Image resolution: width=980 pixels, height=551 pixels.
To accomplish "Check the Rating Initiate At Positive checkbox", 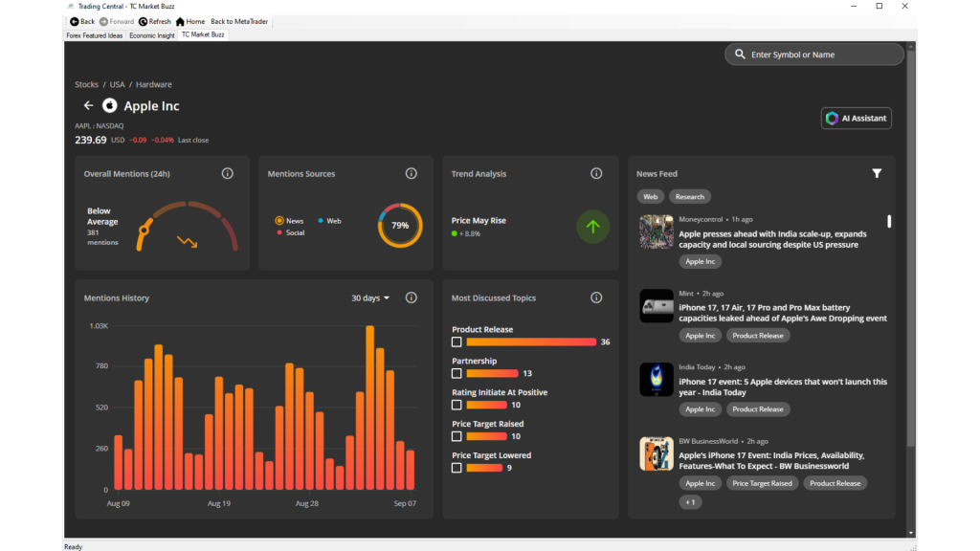I will 457,405.
